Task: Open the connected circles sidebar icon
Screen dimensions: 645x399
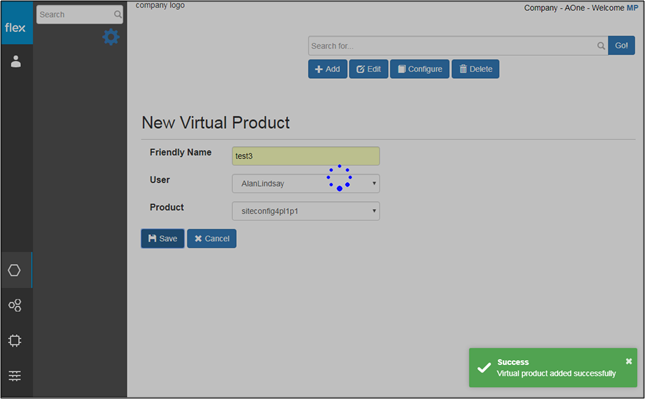Action: (x=15, y=305)
